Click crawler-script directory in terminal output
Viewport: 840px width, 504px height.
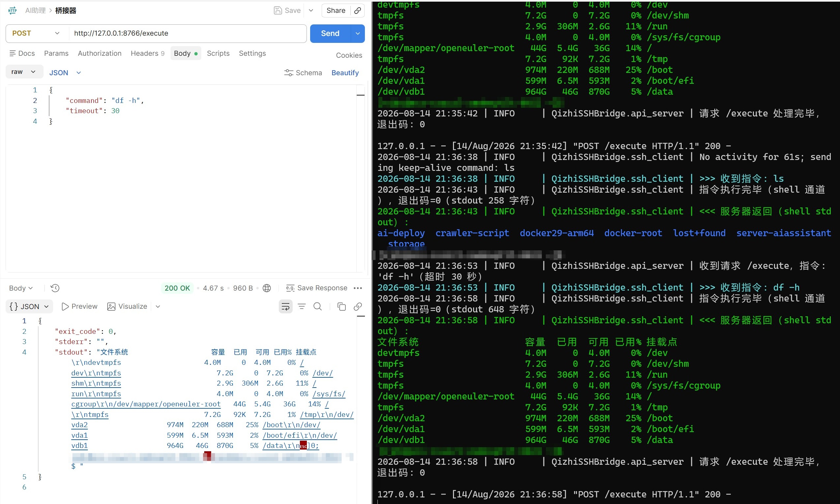click(472, 233)
